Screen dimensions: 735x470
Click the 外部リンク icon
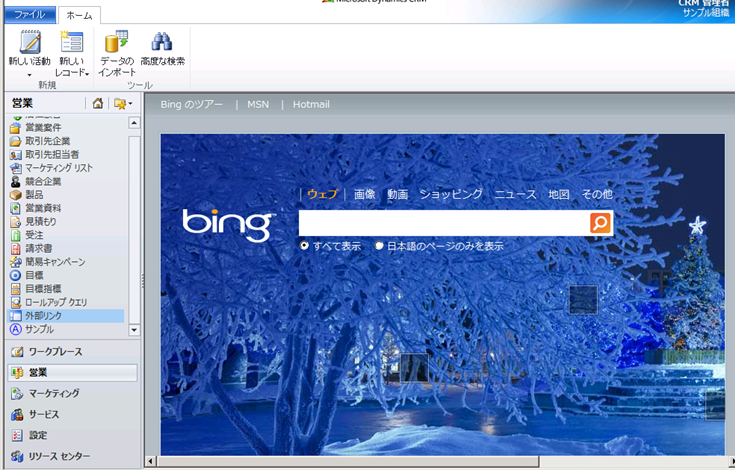tap(15, 316)
